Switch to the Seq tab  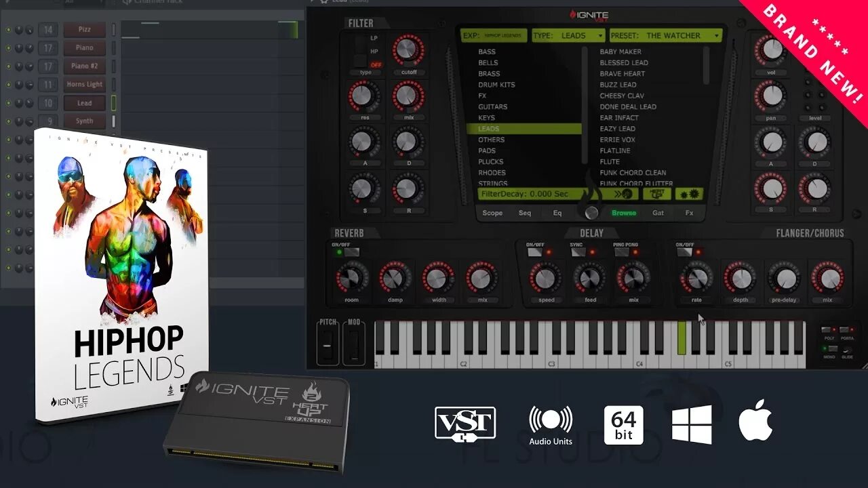(x=525, y=213)
